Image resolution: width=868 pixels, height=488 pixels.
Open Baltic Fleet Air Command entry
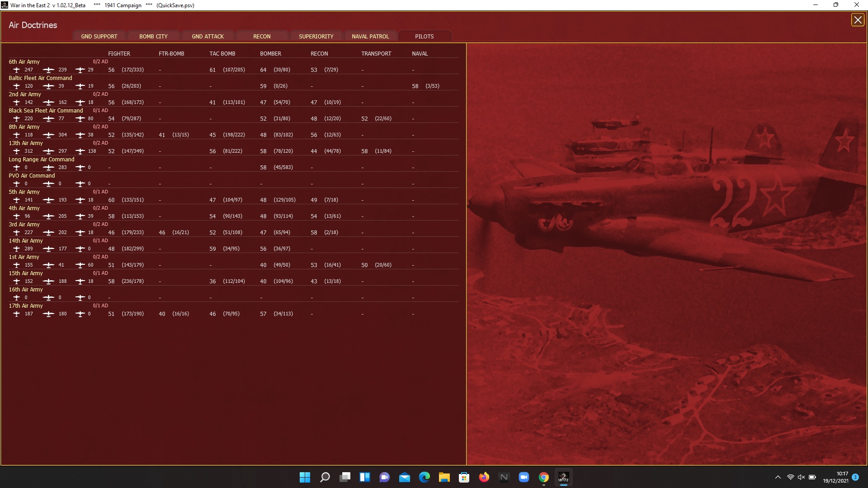point(40,78)
